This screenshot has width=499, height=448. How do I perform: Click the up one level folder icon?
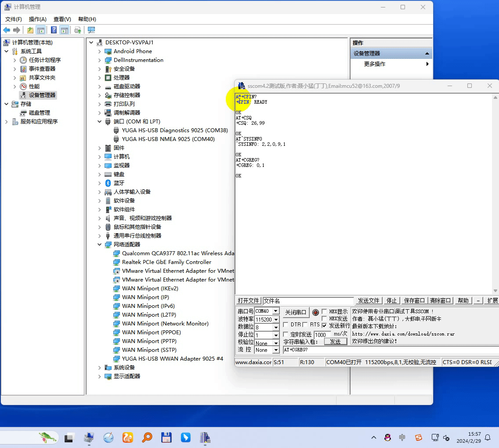click(x=30, y=30)
